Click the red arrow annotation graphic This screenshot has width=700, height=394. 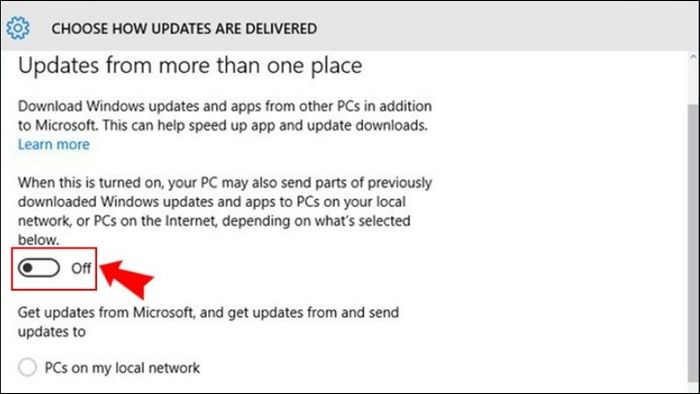pos(127,278)
